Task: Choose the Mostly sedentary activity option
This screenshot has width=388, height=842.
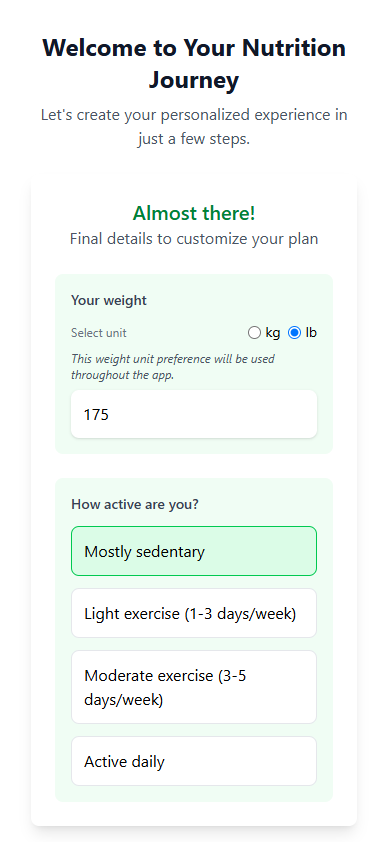Action: (194, 551)
